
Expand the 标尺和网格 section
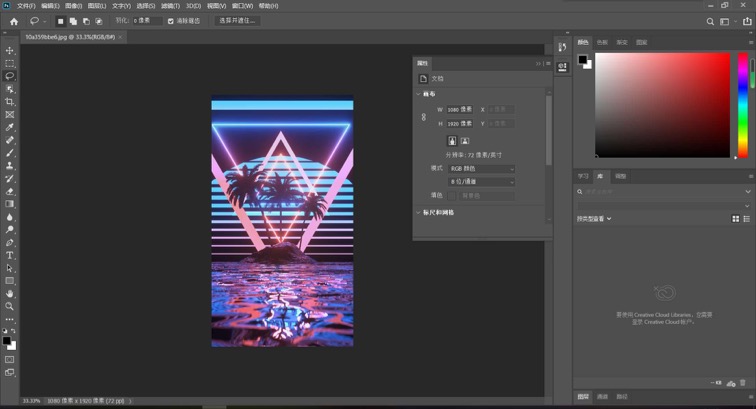coord(418,213)
